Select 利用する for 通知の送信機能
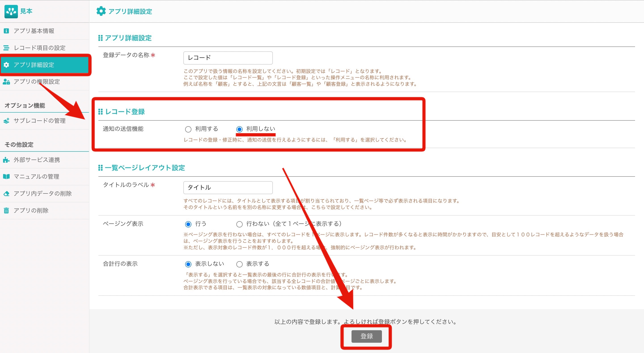The height and width of the screenshot is (353, 644). pos(188,129)
